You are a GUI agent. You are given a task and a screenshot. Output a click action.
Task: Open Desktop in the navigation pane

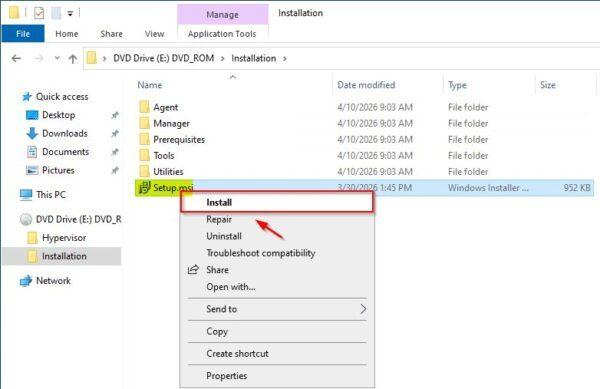(59, 115)
